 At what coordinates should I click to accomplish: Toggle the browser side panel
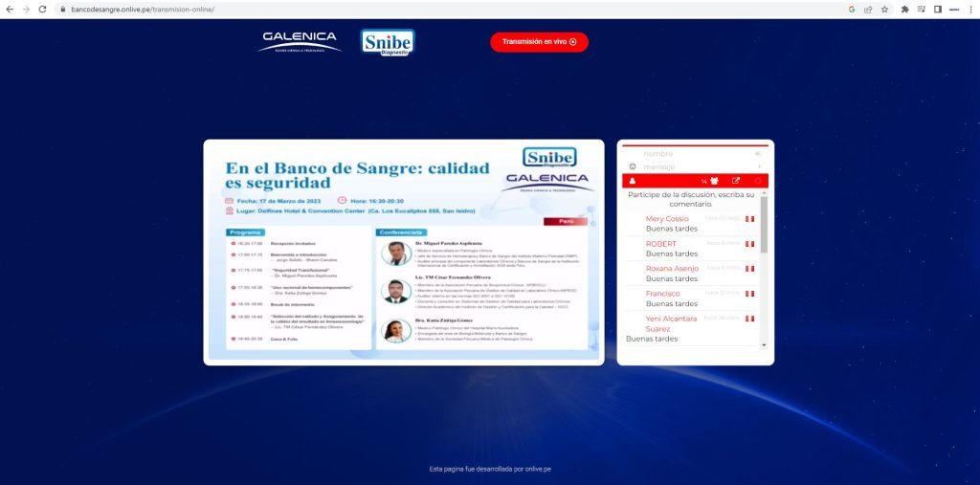(938, 9)
